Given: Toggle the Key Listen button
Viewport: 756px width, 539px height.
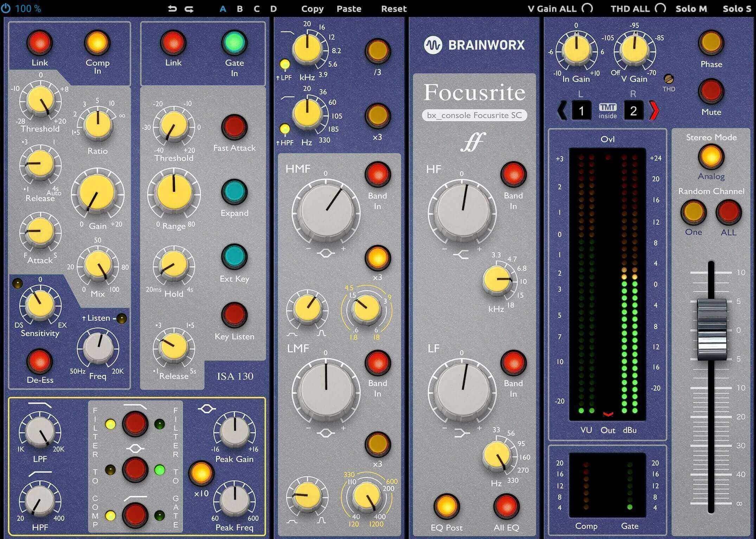Looking at the screenshot, I should click(x=234, y=315).
